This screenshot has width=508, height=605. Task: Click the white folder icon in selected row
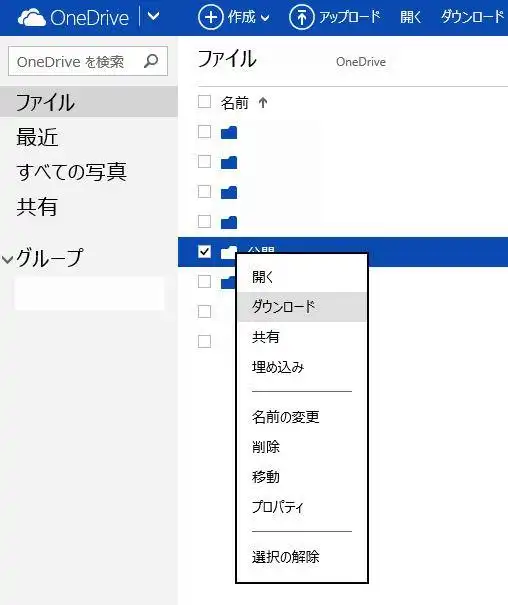pos(228,252)
